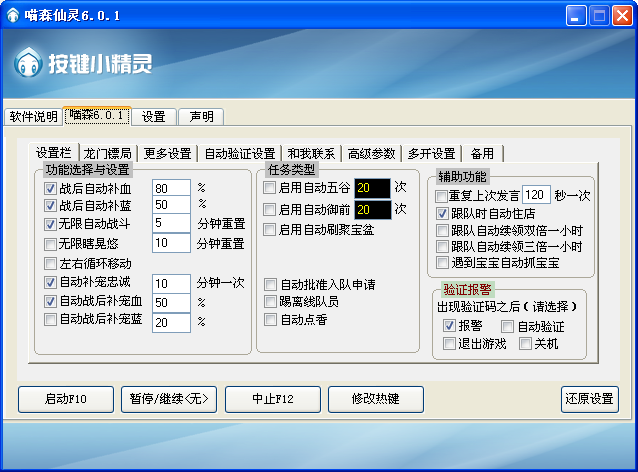Open the 高级参数 tab

[371, 154]
